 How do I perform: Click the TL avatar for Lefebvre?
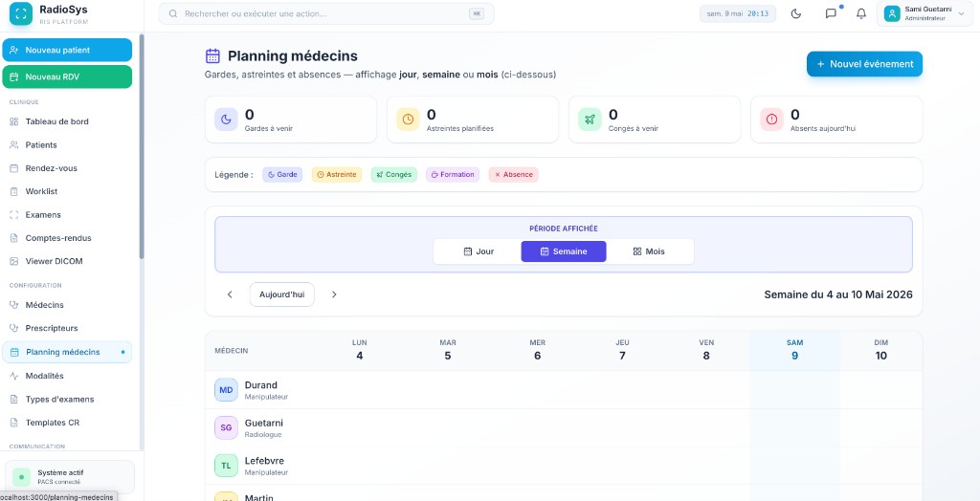point(226,466)
